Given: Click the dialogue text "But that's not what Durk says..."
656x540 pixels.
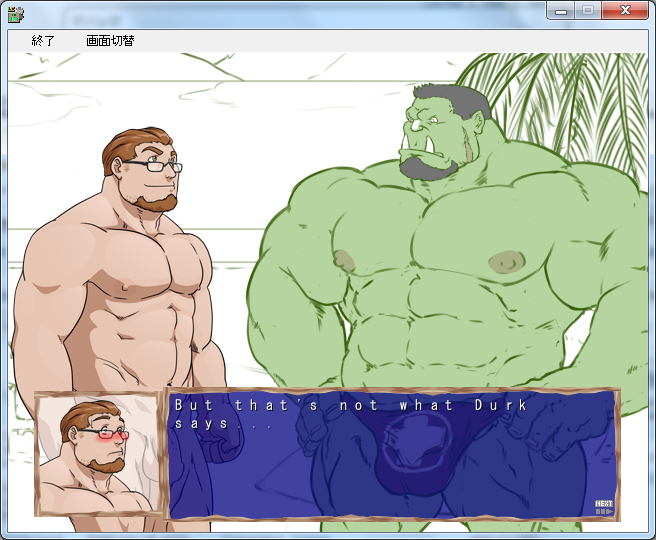Looking at the screenshot, I should point(351,414).
